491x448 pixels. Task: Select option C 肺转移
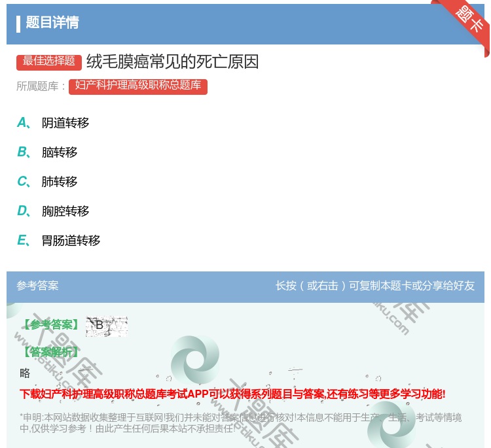click(47, 181)
